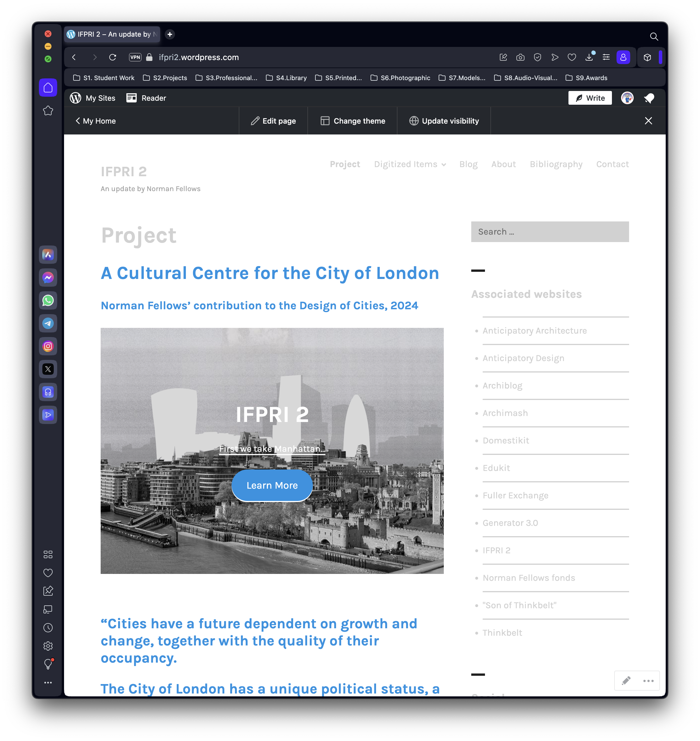Open the Flow send icon in the sidebar
700x741 pixels.
coord(48,415)
